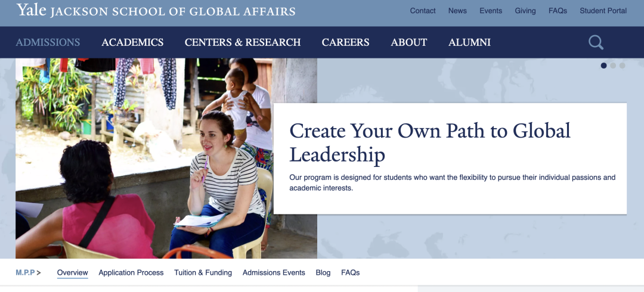The height and width of the screenshot is (292, 644).
Task: Visit the Giving page link
Action: [x=525, y=11]
